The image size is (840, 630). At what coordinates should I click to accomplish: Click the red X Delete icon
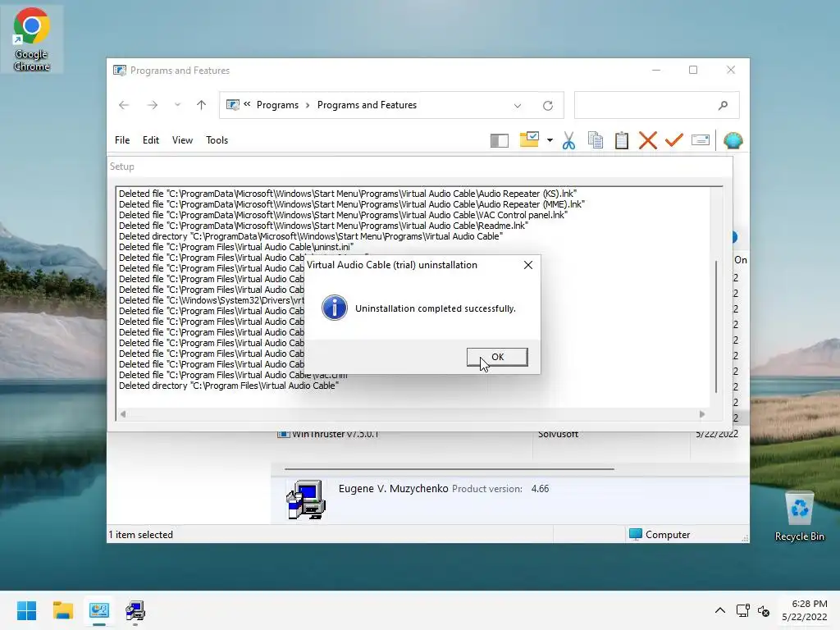648,140
